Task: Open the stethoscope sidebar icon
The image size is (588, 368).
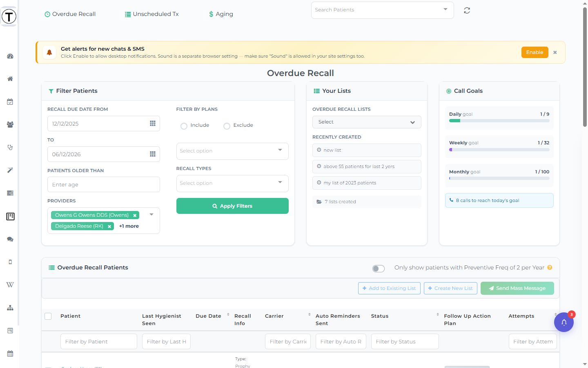Action: point(10,148)
